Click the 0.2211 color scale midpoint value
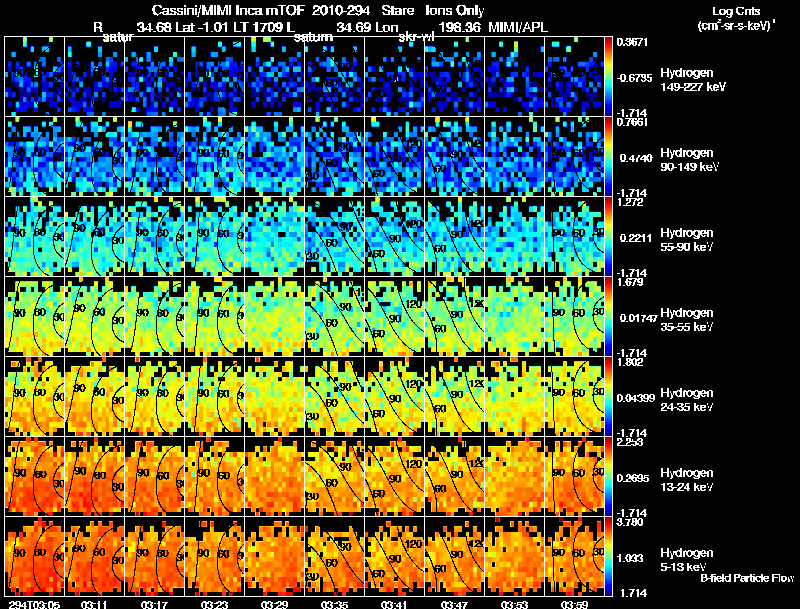800x609 pixels. (x=636, y=238)
